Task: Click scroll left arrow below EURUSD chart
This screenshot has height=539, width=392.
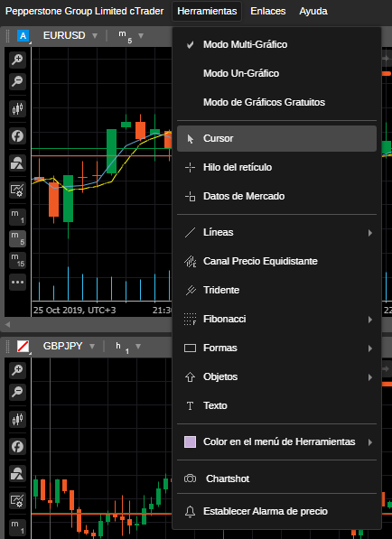Action: click(x=7, y=324)
